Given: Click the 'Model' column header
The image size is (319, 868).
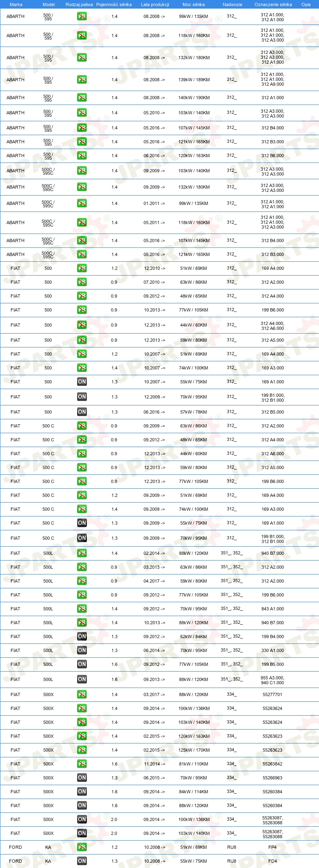Looking at the screenshot, I should pyautogui.click(x=49, y=4).
